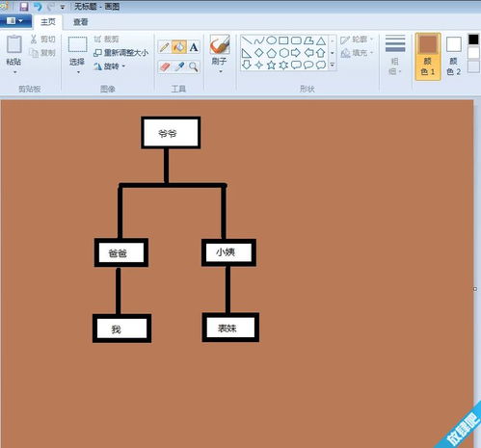Choose the Oval callout shape
Screen dimensions: 481x448
[x=308, y=65]
